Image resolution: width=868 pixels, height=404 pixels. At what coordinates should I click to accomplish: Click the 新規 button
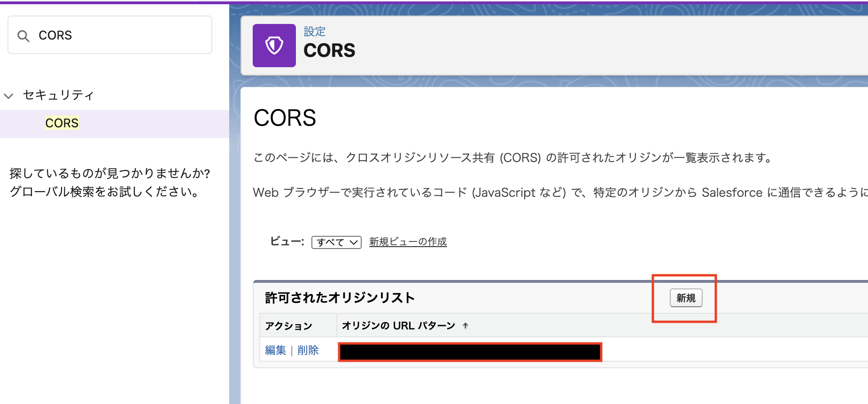686,298
